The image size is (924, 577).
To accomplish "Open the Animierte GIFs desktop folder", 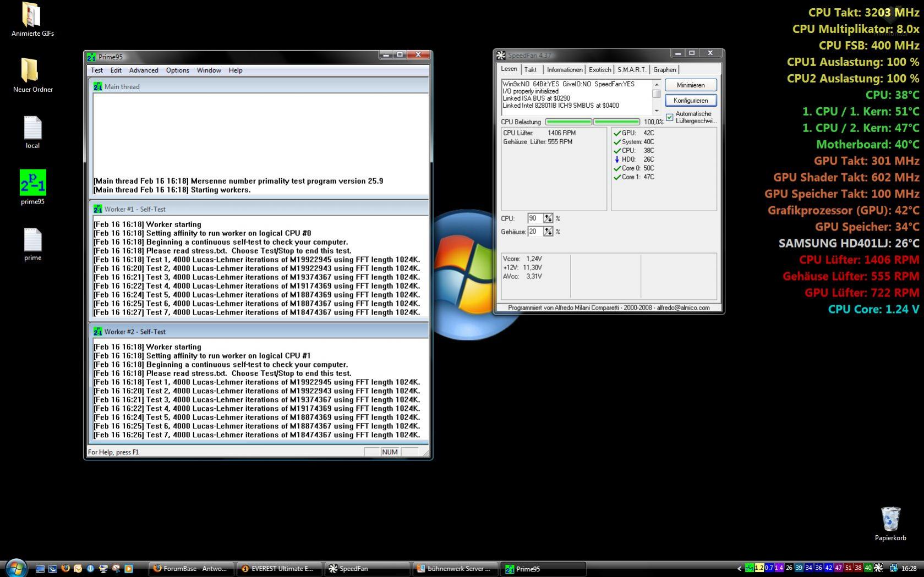I will click(32, 20).
